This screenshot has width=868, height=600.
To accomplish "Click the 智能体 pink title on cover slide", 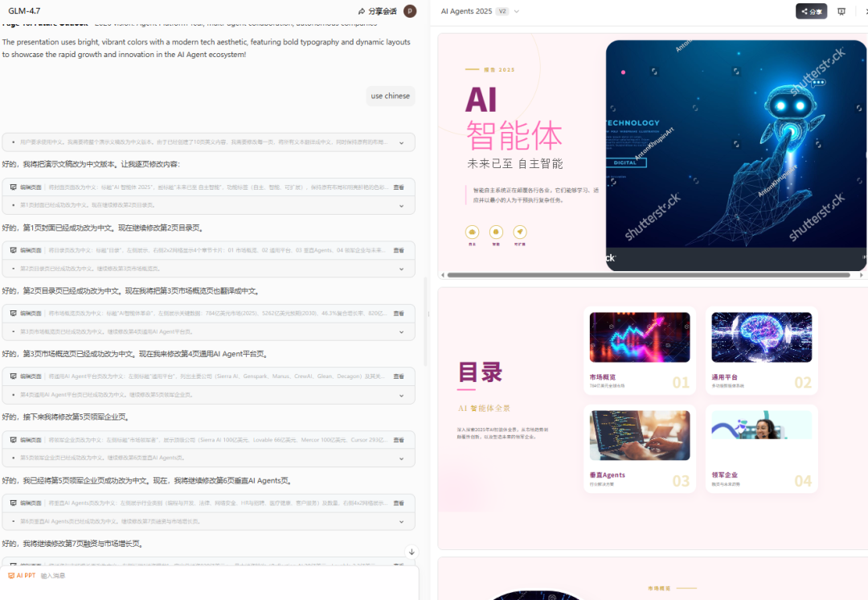I will (514, 135).
